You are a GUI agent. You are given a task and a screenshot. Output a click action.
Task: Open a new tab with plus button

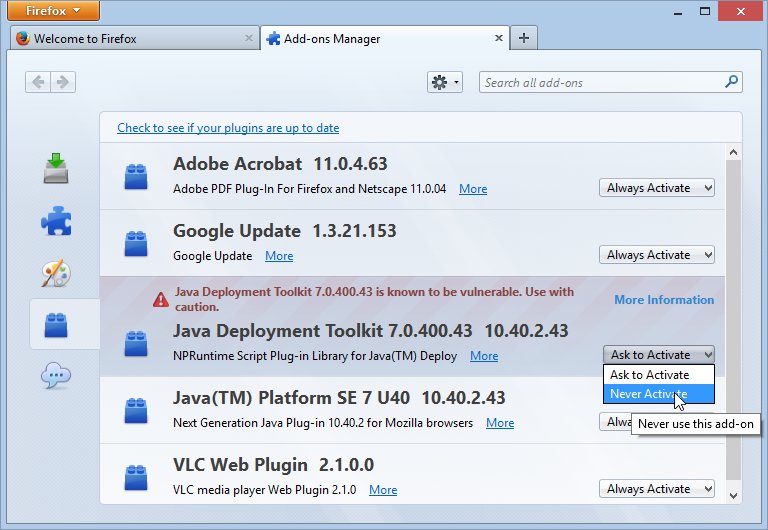coord(524,38)
